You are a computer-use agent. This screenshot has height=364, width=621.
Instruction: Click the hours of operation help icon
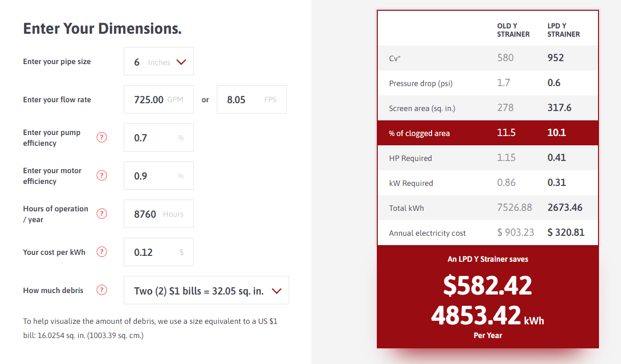tap(102, 214)
